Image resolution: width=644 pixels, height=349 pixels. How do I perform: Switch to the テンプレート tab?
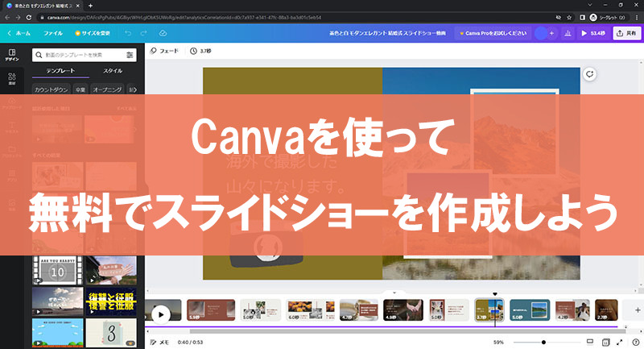60,71
